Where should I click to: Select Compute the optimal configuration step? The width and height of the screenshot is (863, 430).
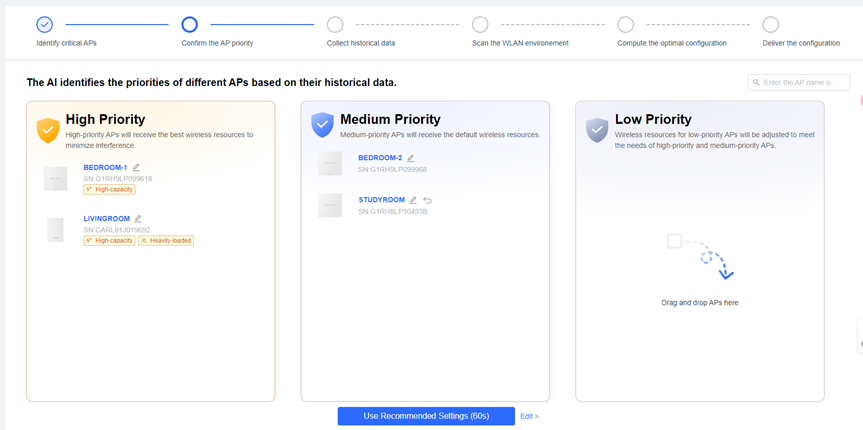pyautogui.click(x=625, y=24)
